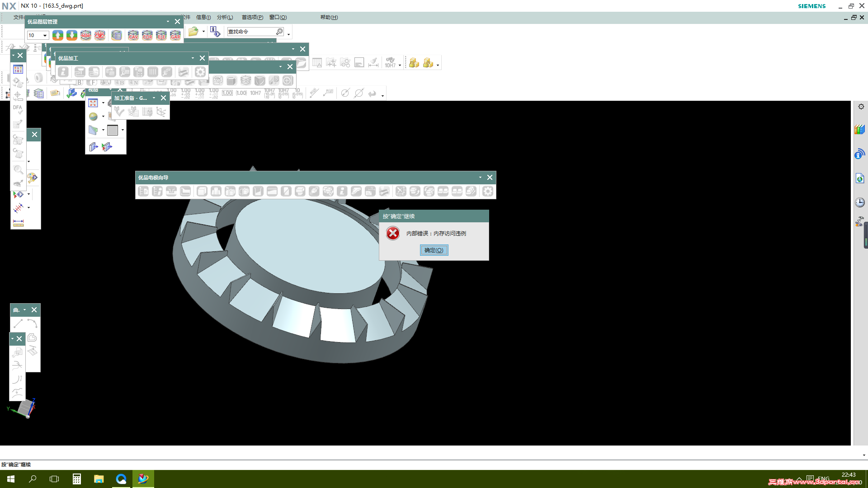Click the 查找命令 search field
The image size is (868, 488).
(251, 32)
